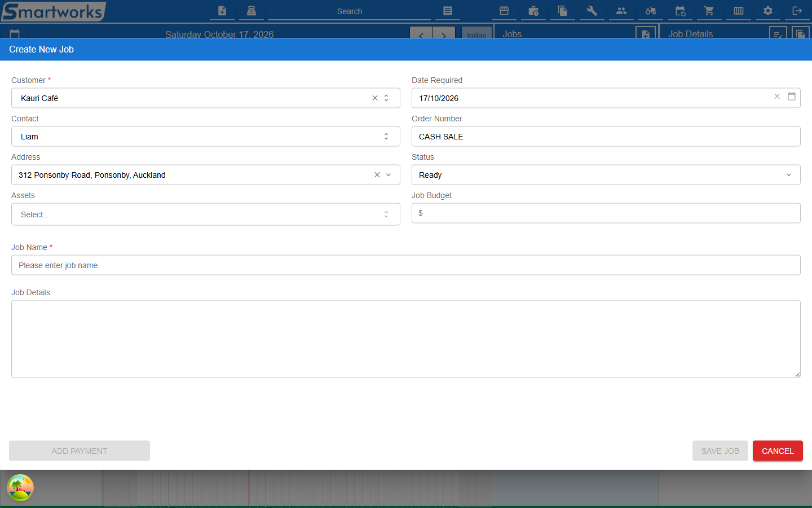812x508 pixels.
Task: Clear the Kauri Café customer selection
Action: point(375,98)
